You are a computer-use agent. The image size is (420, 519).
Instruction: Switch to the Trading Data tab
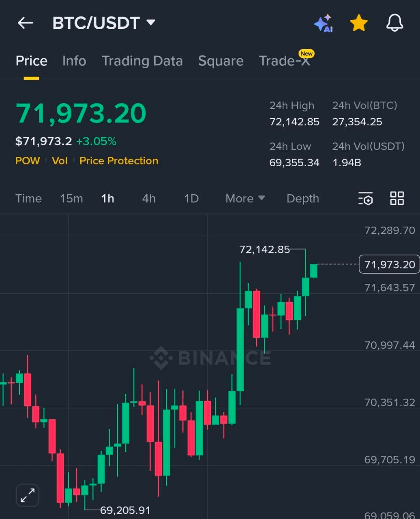click(x=142, y=61)
